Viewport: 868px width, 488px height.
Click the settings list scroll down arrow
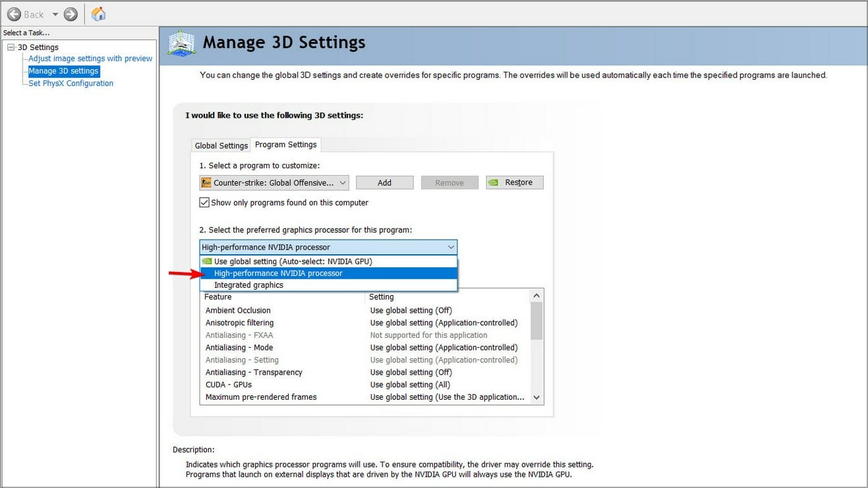point(536,397)
